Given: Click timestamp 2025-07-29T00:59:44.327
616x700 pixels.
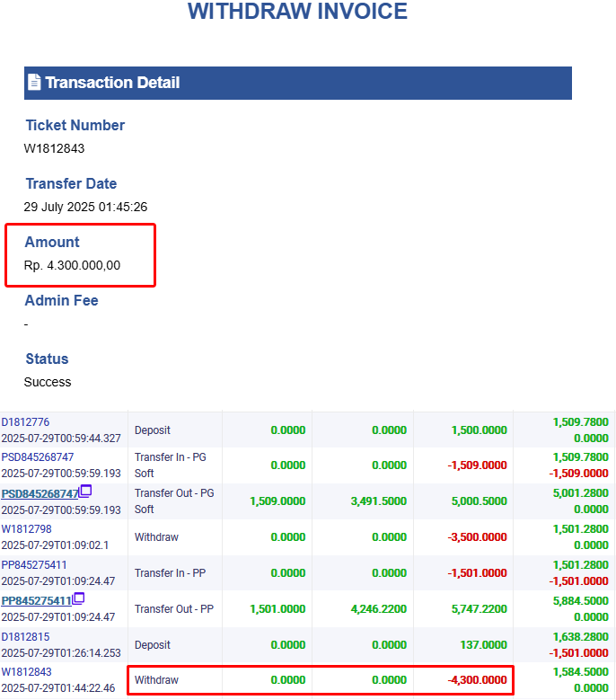Looking at the screenshot, I should point(61,439).
